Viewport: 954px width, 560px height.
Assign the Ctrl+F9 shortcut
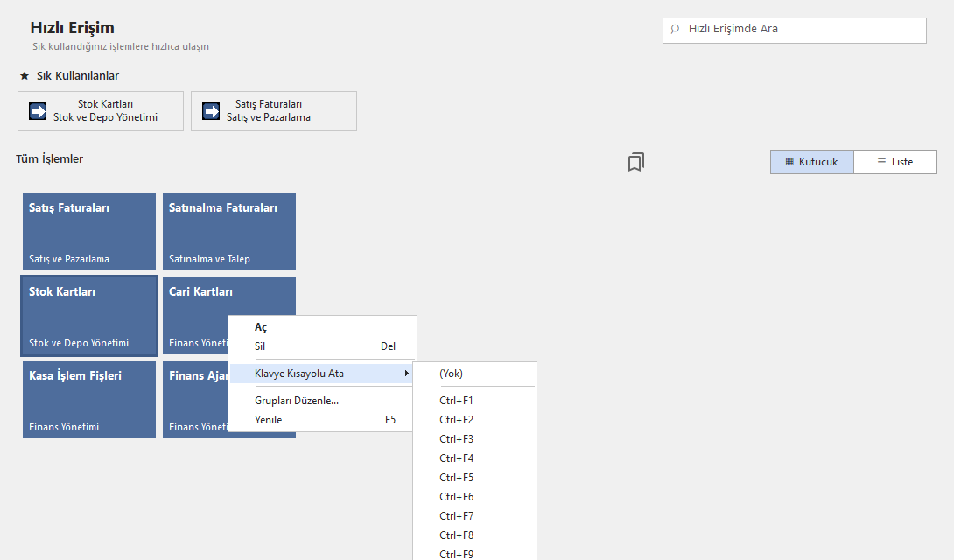[474, 553]
